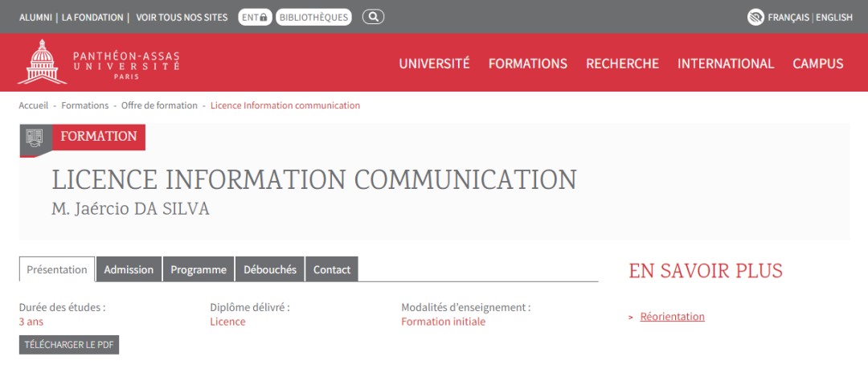Screen dimensions: 868x365
Task: Click 'Durée des études' label
Action: [x=62, y=307]
